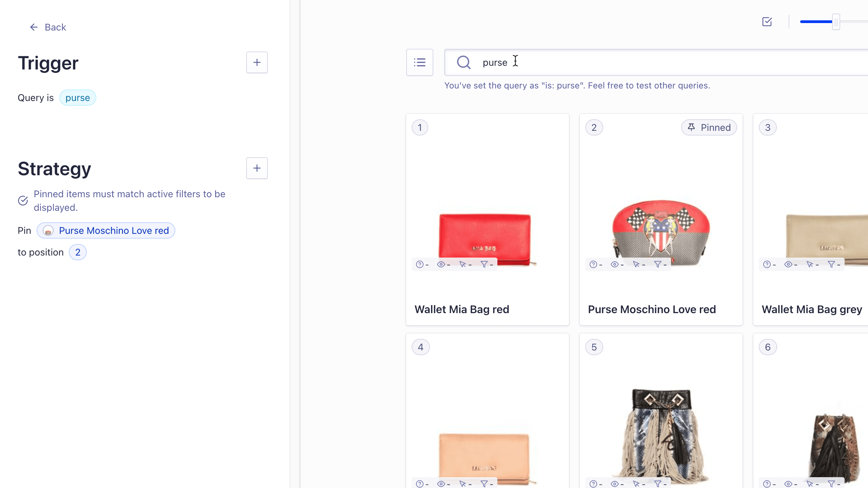Click question-mark stat icon on card 5
Viewport: 868px width, 488px height.
(x=593, y=484)
